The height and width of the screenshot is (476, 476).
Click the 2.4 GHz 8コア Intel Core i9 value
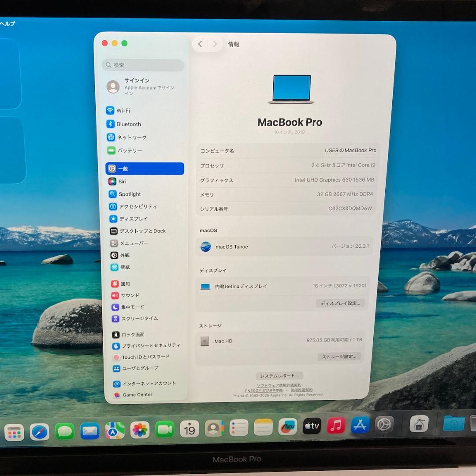[343, 165]
